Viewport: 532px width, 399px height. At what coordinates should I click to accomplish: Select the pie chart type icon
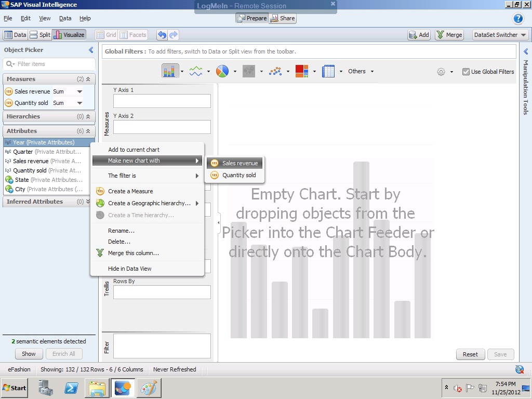coord(222,71)
